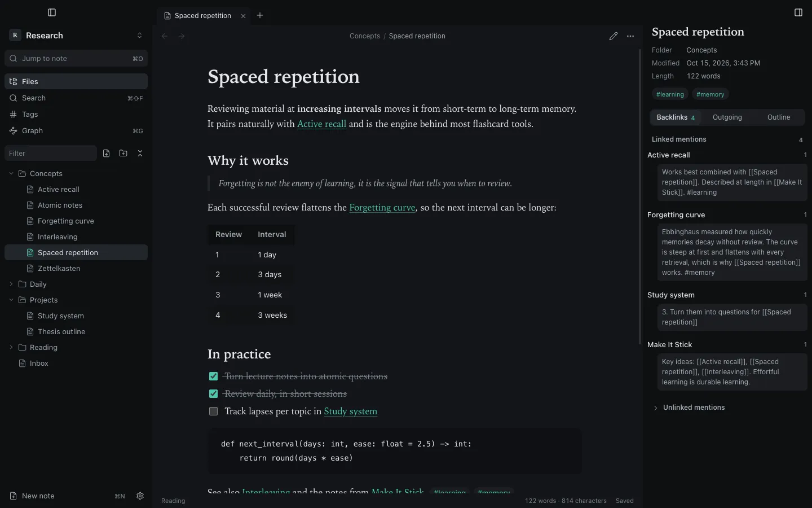
Task: Go forward with the right arrow
Action: [182, 36]
